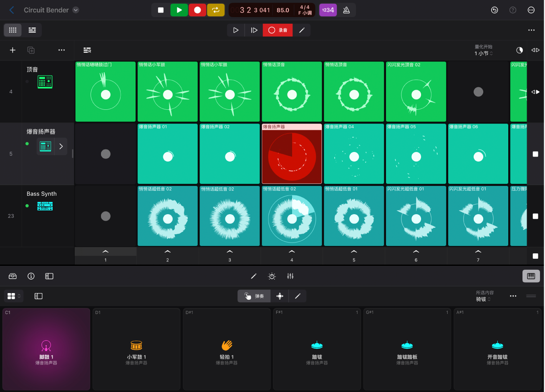
Task: Select the 弹奏 play mode
Action: pyautogui.click(x=254, y=296)
